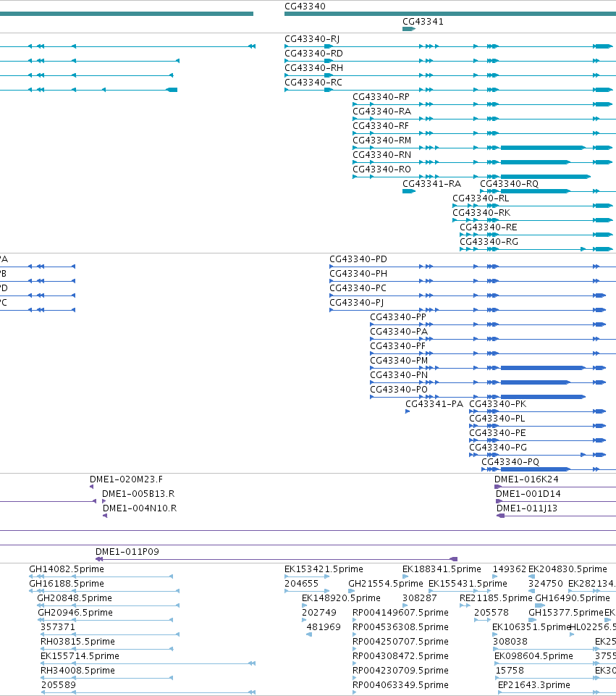
Task: Click protein CG43340-PH label
Action: point(358,274)
